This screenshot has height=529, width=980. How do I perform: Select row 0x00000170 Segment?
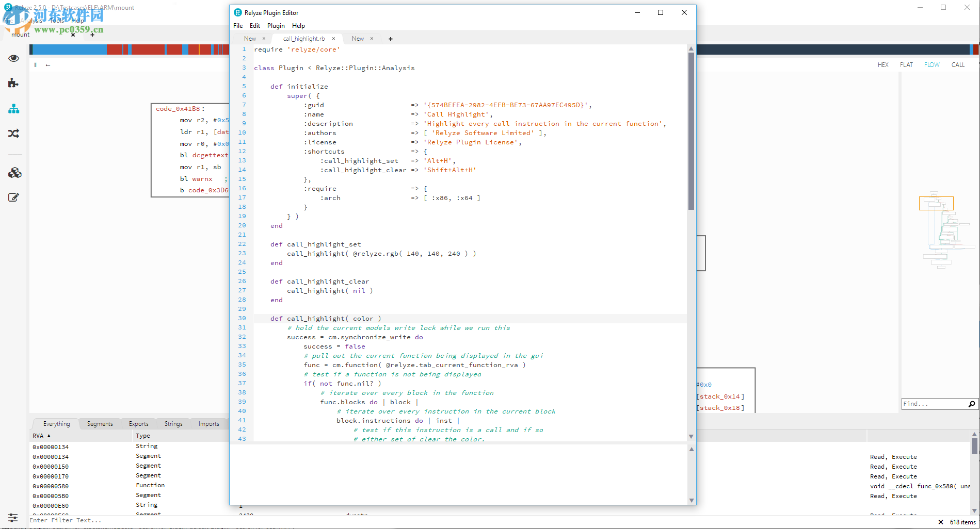pos(129,476)
